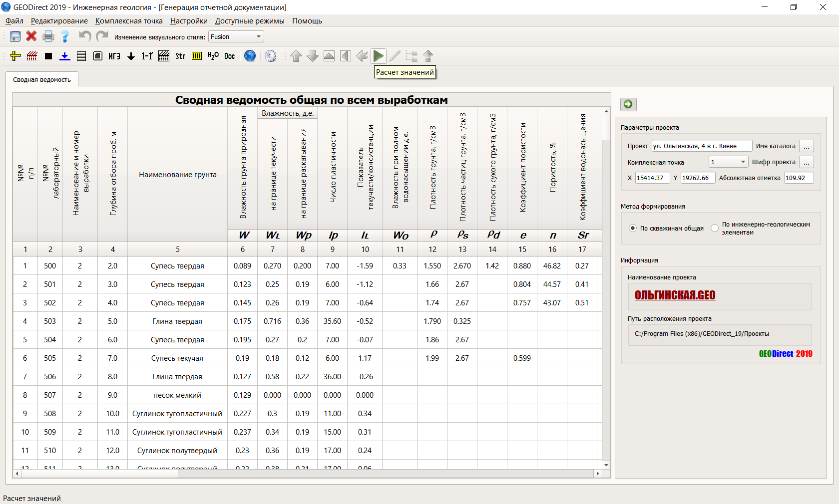Click the 'песок мелкий' cell
Viewport: 839px width, 504px height.
(x=177, y=395)
